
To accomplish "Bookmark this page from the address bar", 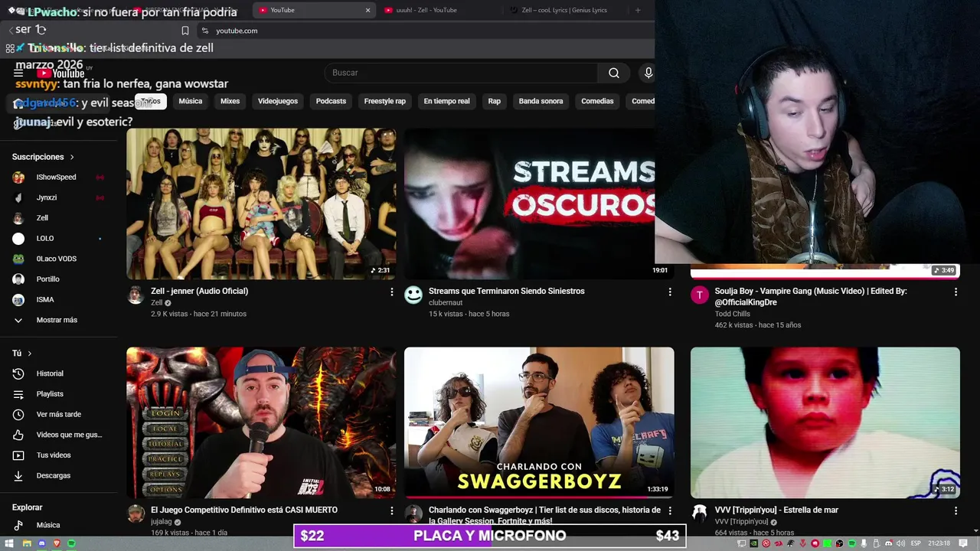I will [185, 31].
